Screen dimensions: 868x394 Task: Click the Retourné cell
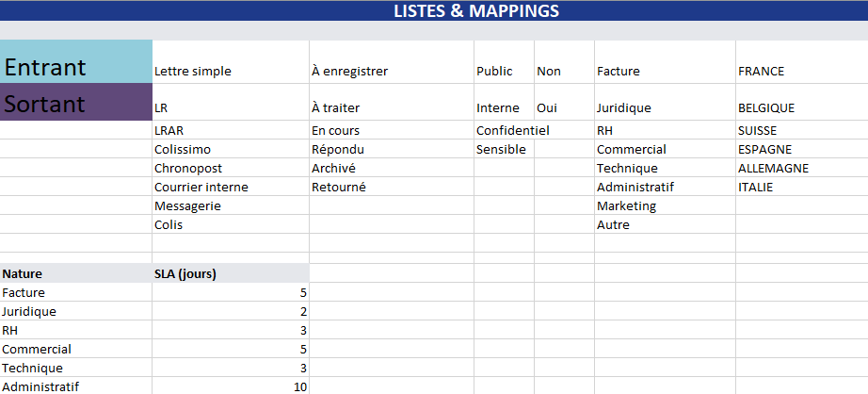391,188
